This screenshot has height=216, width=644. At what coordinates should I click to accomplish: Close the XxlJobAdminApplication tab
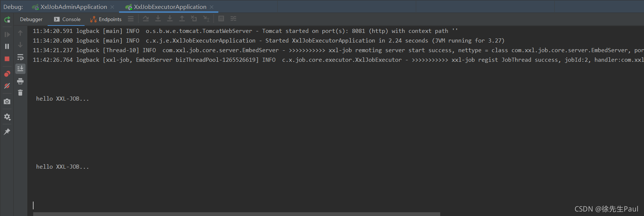coord(112,7)
